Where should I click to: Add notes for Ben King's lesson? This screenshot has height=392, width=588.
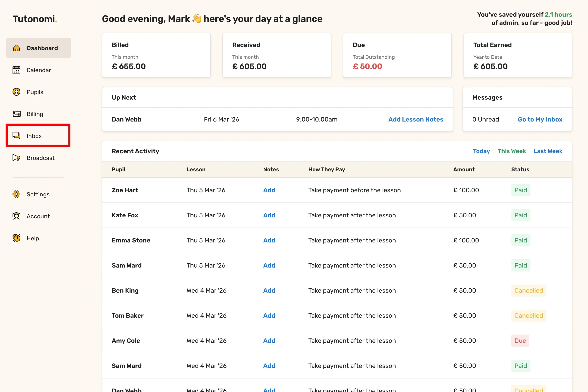tap(269, 290)
